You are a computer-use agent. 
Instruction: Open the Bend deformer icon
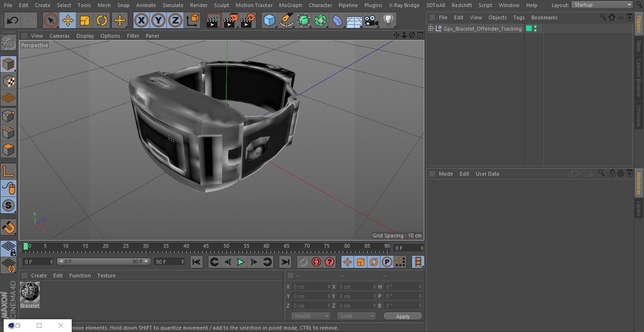tap(338, 20)
